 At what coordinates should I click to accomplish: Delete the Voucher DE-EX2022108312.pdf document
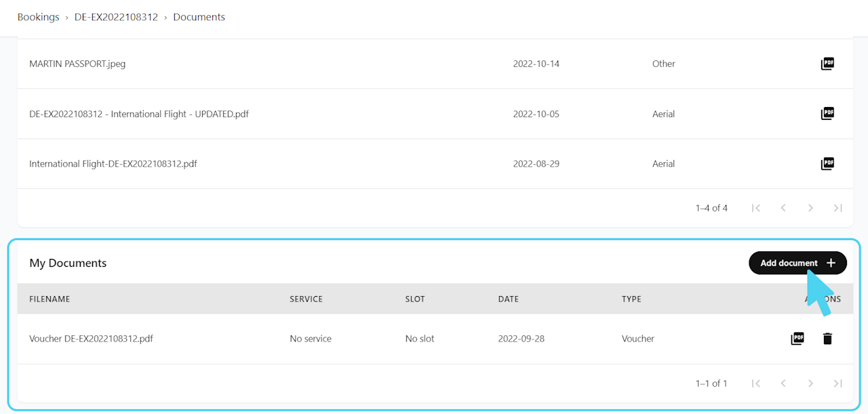coord(827,339)
